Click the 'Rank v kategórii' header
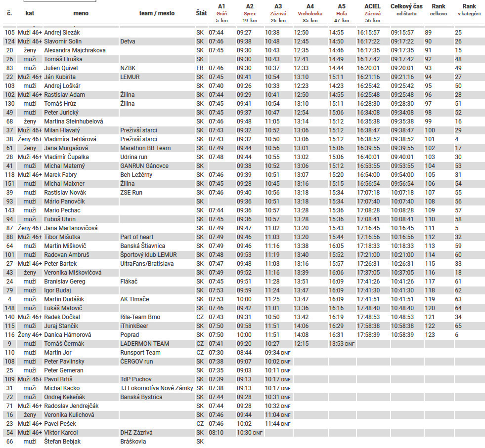Screen dimensions: 485x448 [x=469, y=10]
